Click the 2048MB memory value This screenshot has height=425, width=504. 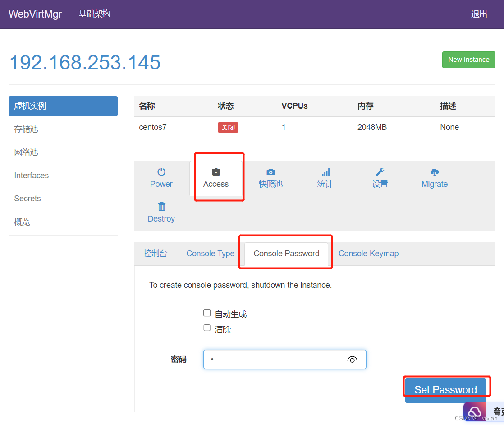tap(372, 127)
